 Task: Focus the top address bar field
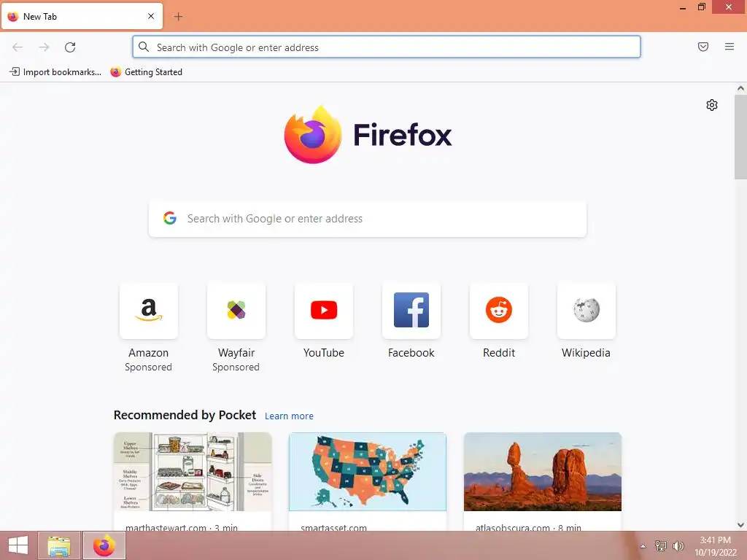pyautogui.click(x=387, y=47)
